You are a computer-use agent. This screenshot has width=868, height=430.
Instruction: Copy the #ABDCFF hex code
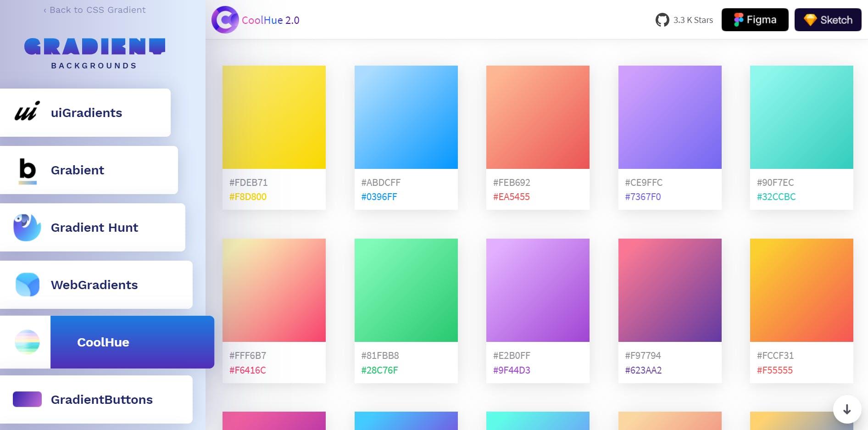click(x=381, y=183)
